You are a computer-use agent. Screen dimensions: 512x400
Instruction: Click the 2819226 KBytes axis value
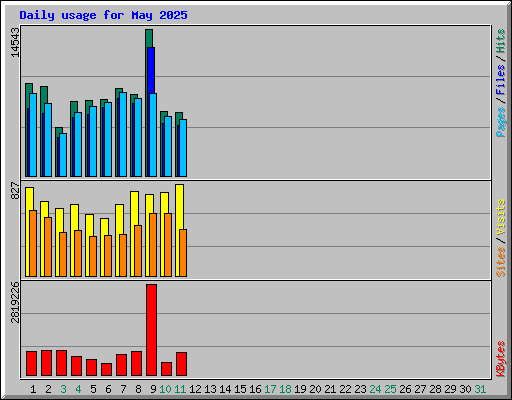coord(15,302)
